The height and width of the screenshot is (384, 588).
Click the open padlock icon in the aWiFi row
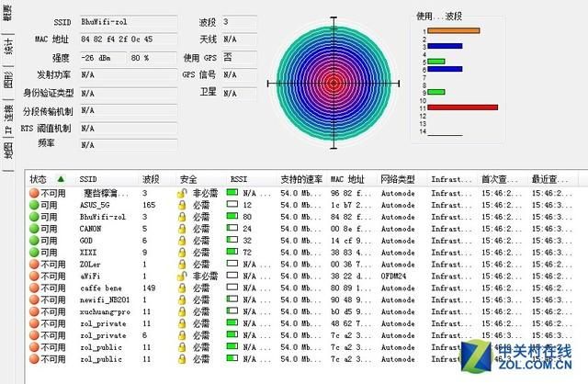click(x=183, y=276)
